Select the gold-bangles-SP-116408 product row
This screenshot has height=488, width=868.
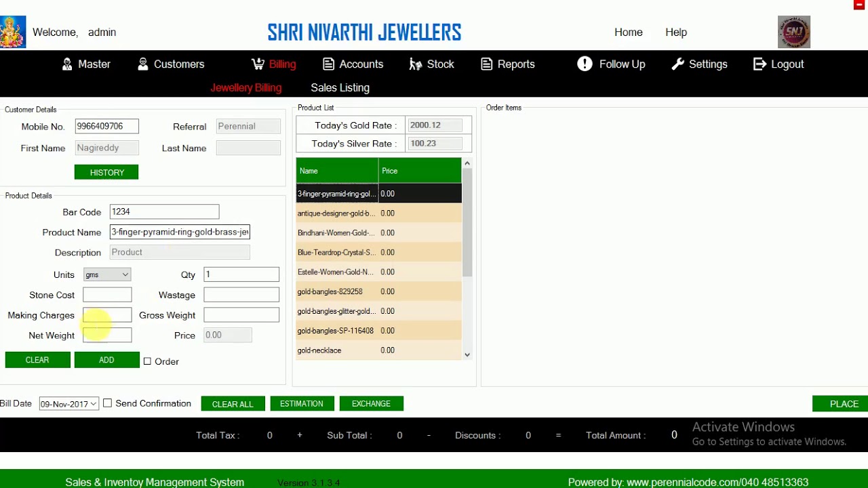tap(379, 331)
